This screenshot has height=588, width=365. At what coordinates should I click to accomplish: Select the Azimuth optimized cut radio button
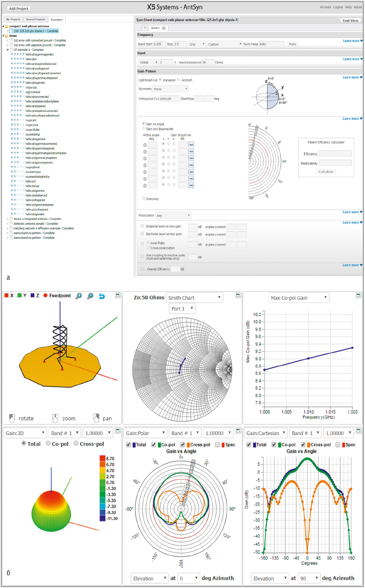[178, 80]
